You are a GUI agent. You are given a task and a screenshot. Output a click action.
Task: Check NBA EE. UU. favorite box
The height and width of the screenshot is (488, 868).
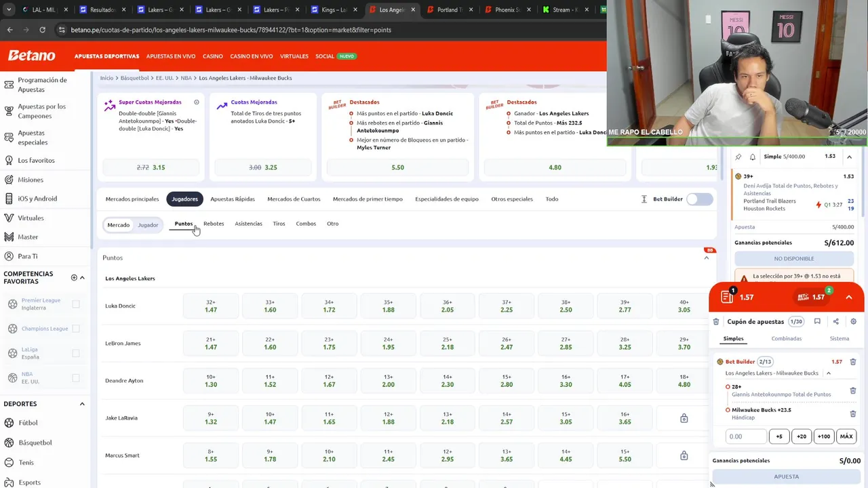76,378
